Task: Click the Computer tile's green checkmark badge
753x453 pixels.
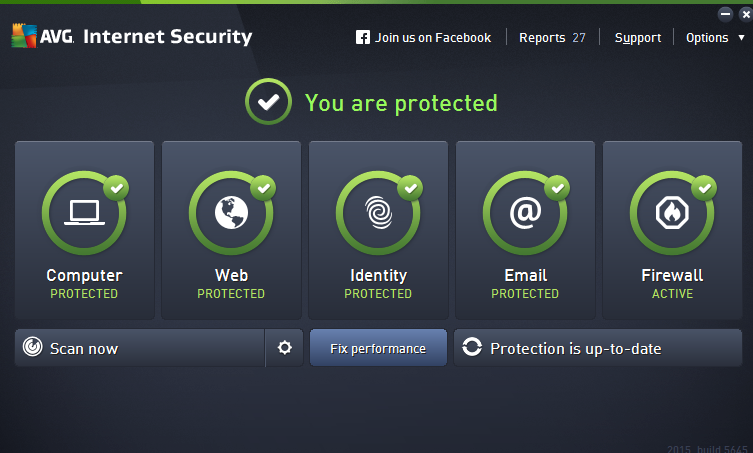Action: click(x=116, y=187)
